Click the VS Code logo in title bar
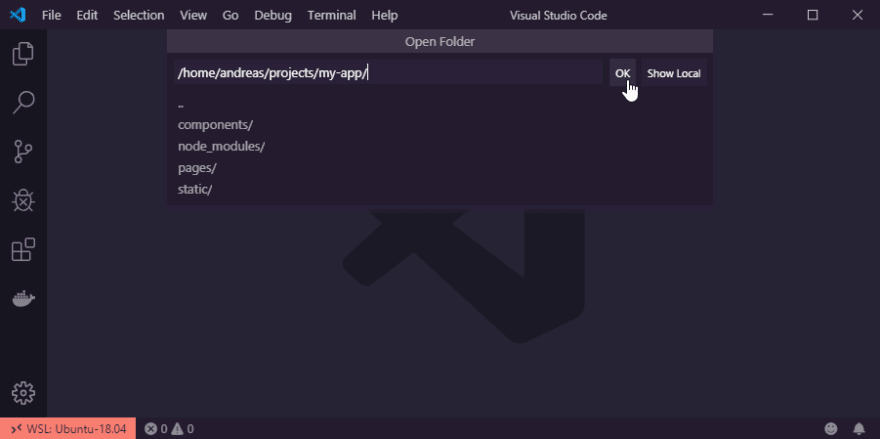The height and width of the screenshot is (439, 880). (x=17, y=15)
